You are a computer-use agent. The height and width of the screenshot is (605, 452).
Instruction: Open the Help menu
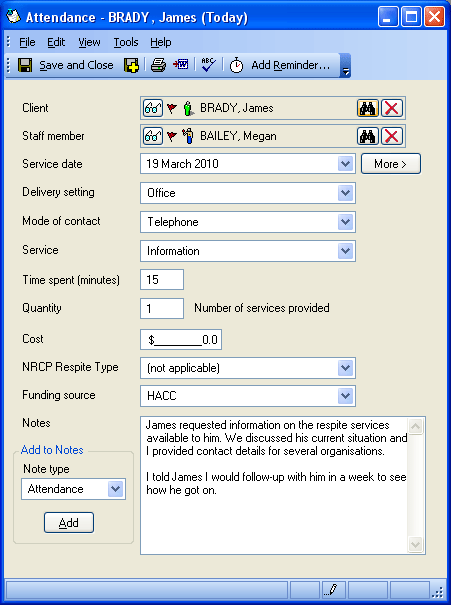[x=161, y=42]
